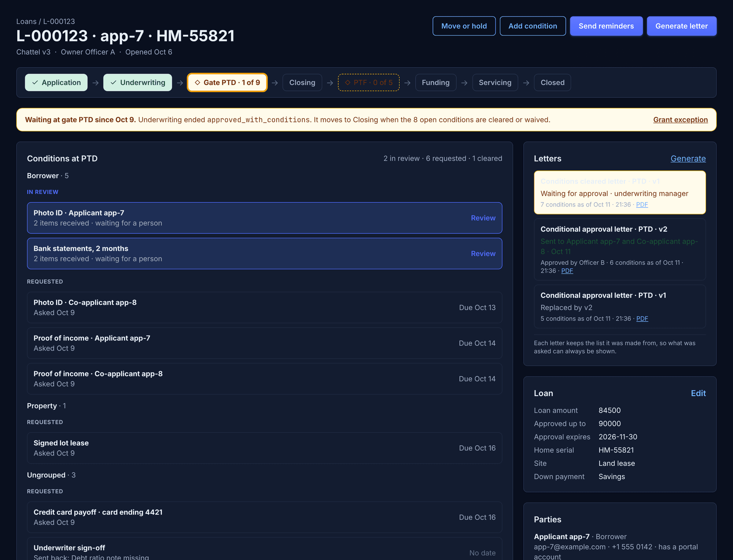Click the Home serial value HM-55821

click(616, 450)
